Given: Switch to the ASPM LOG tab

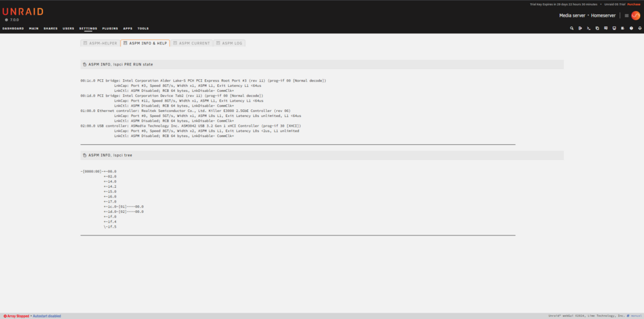Looking at the screenshot, I should click(229, 43).
